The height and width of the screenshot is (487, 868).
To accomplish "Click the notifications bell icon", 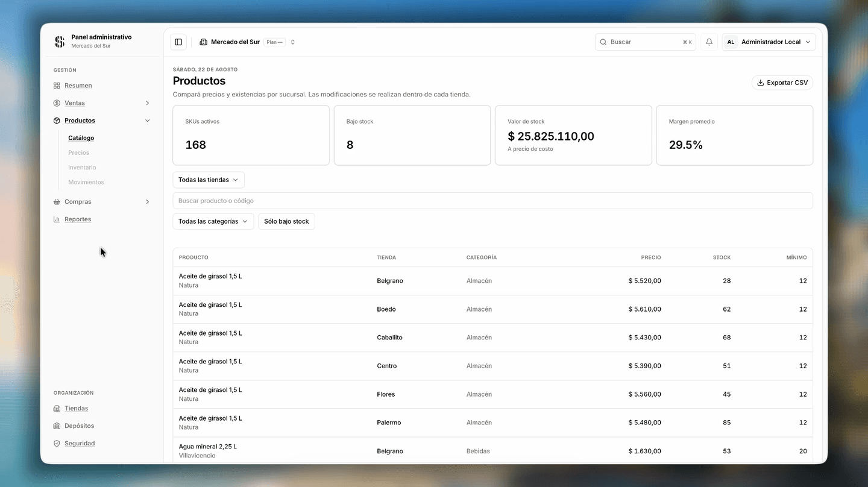I will pos(709,42).
